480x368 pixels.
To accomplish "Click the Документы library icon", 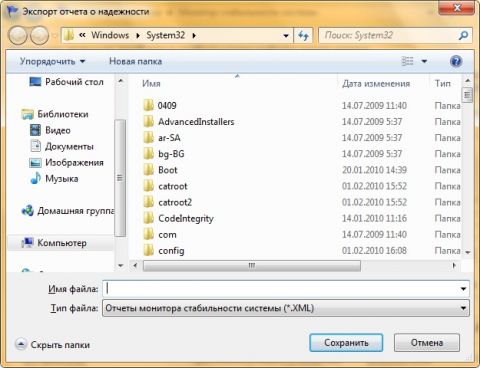I will 35,146.
